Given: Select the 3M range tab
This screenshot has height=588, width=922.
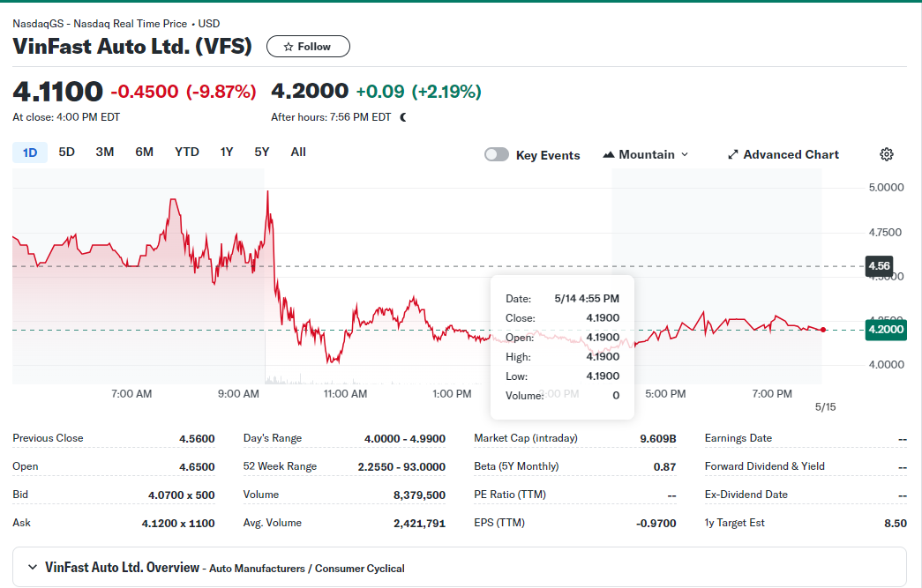Looking at the screenshot, I should click(x=105, y=153).
